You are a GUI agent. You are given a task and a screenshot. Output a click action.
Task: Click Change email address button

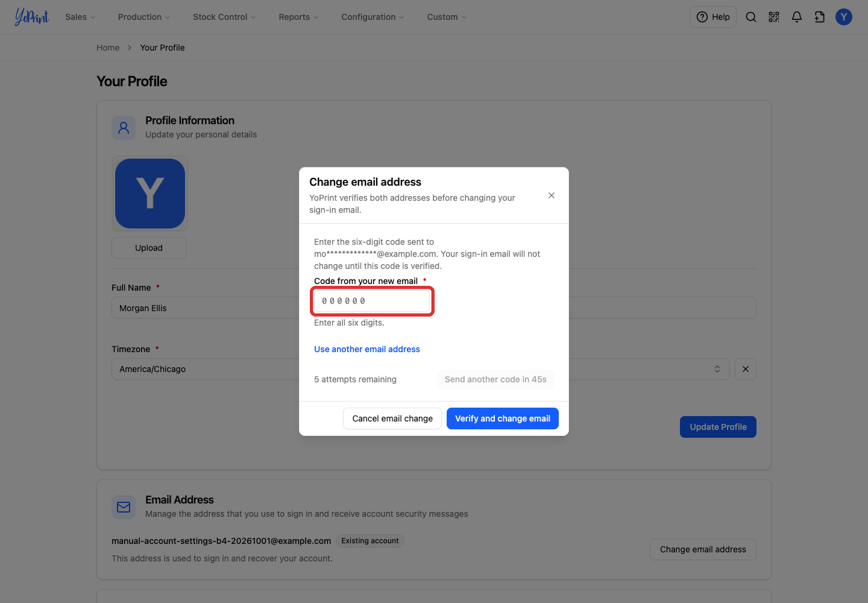click(703, 549)
